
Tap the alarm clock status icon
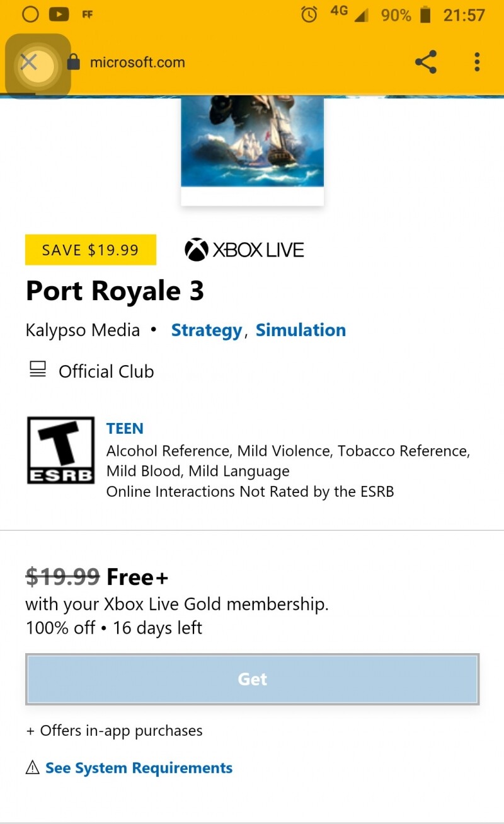(x=309, y=15)
